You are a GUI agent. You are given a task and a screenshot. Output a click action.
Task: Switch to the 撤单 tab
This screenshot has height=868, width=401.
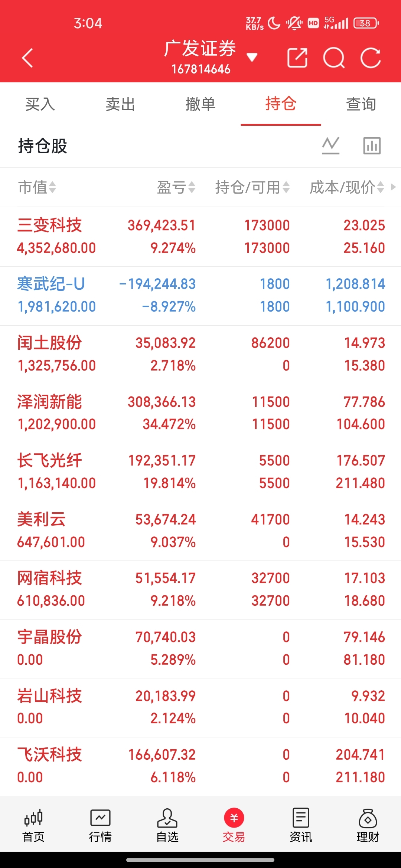(200, 104)
